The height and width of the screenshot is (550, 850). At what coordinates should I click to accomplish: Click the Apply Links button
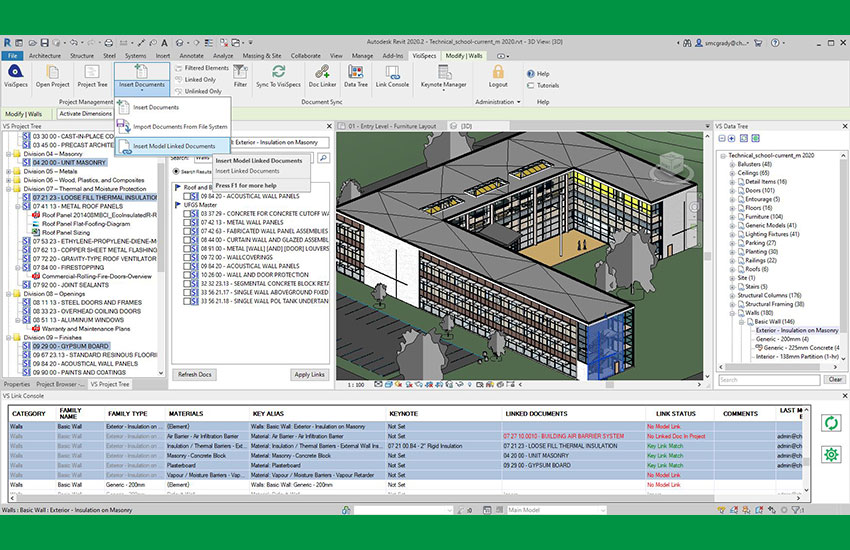pos(309,374)
